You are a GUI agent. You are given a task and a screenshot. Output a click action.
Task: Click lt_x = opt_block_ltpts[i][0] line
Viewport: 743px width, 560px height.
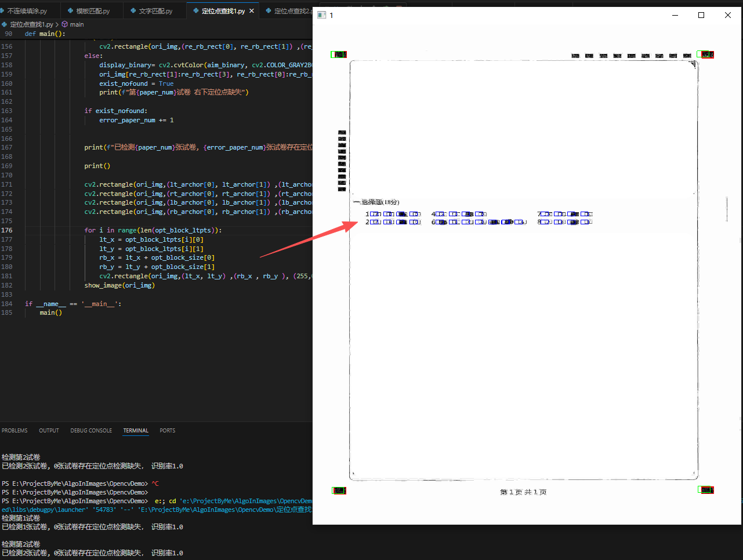click(151, 239)
